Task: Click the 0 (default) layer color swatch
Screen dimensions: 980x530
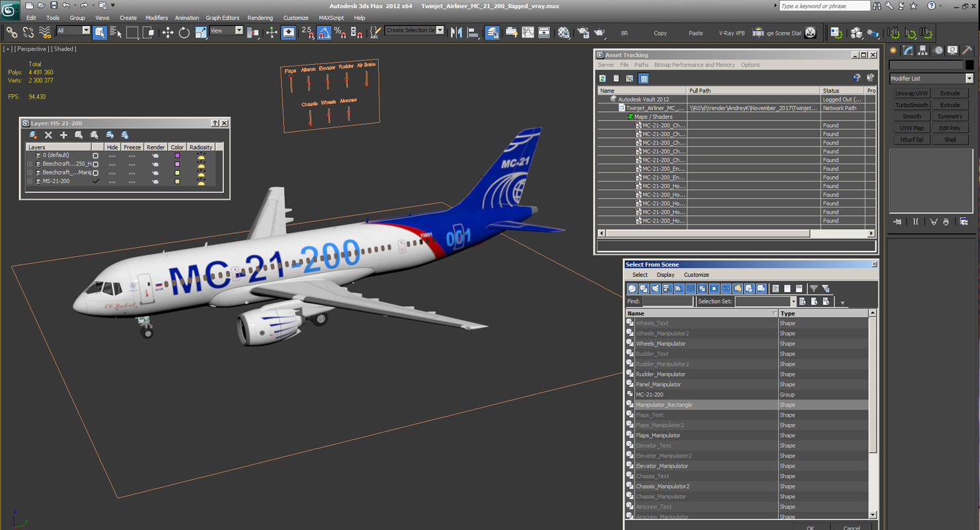Action: tap(177, 156)
